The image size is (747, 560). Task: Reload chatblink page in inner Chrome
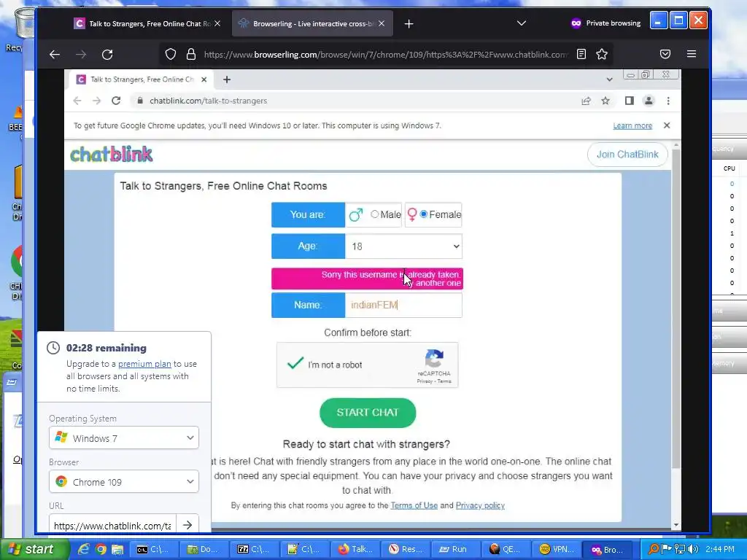click(x=116, y=101)
